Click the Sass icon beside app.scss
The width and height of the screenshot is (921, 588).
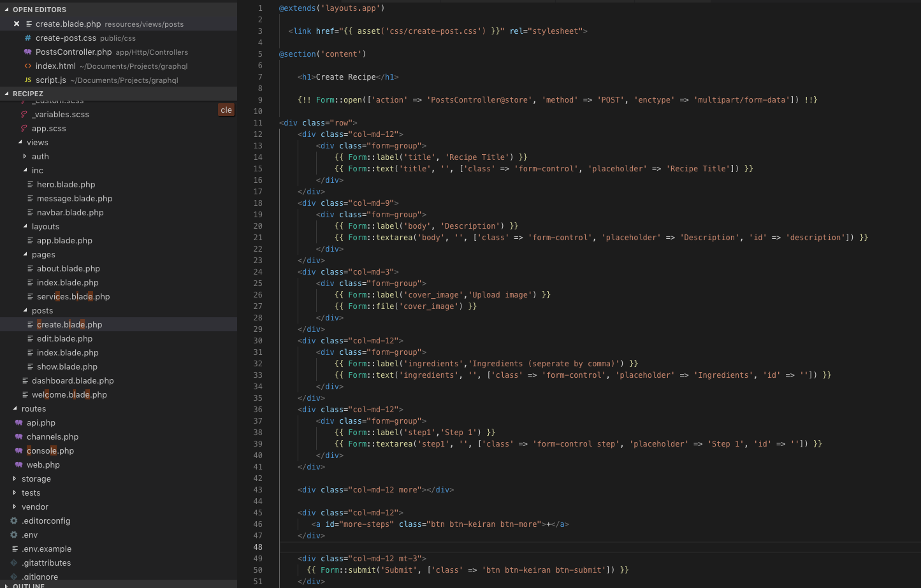point(24,129)
